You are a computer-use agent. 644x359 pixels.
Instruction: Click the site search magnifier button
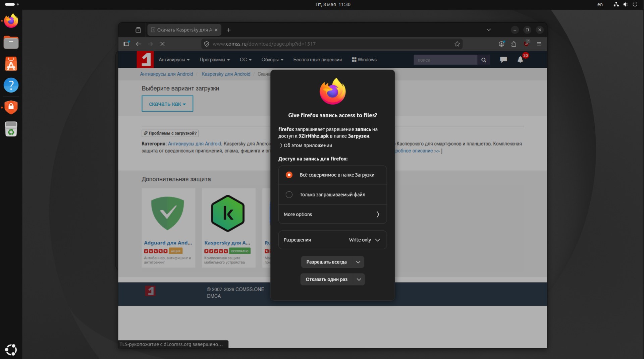(484, 60)
